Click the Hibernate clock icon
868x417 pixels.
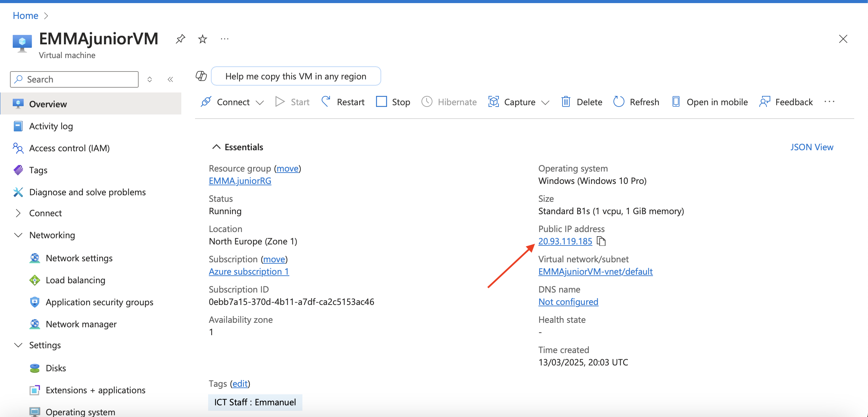tap(427, 102)
